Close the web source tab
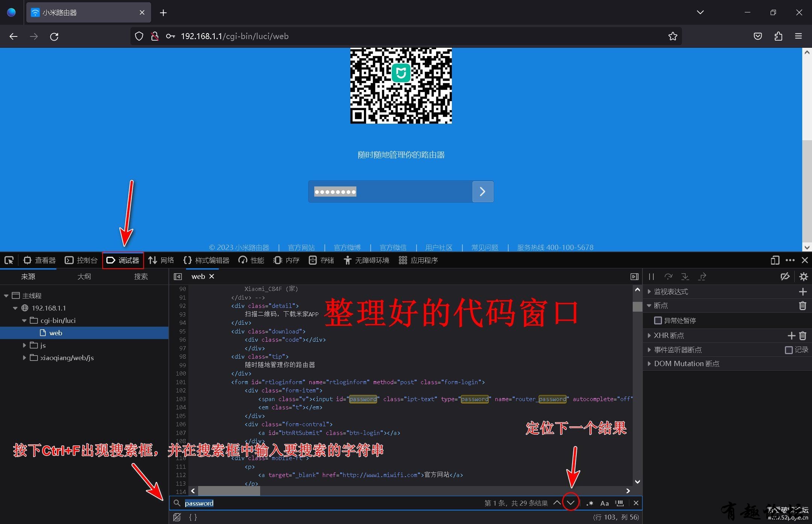The height and width of the screenshot is (524, 812). (212, 276)
